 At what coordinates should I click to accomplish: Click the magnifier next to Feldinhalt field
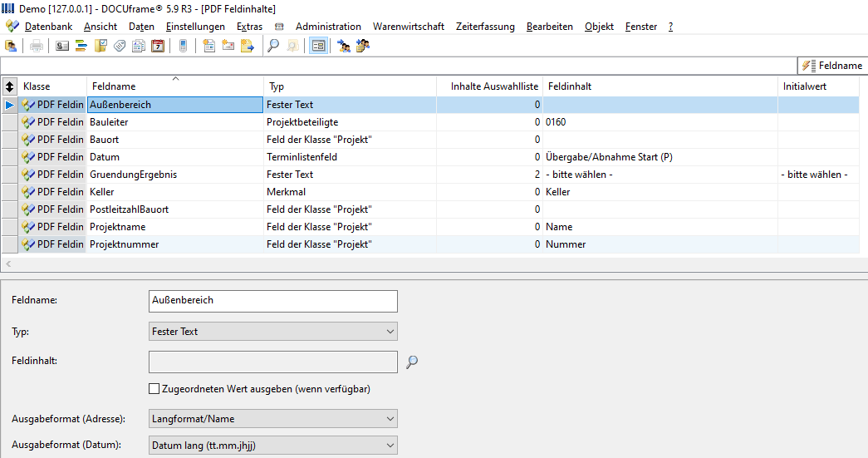pyautogui.click(x=412, y=362)
